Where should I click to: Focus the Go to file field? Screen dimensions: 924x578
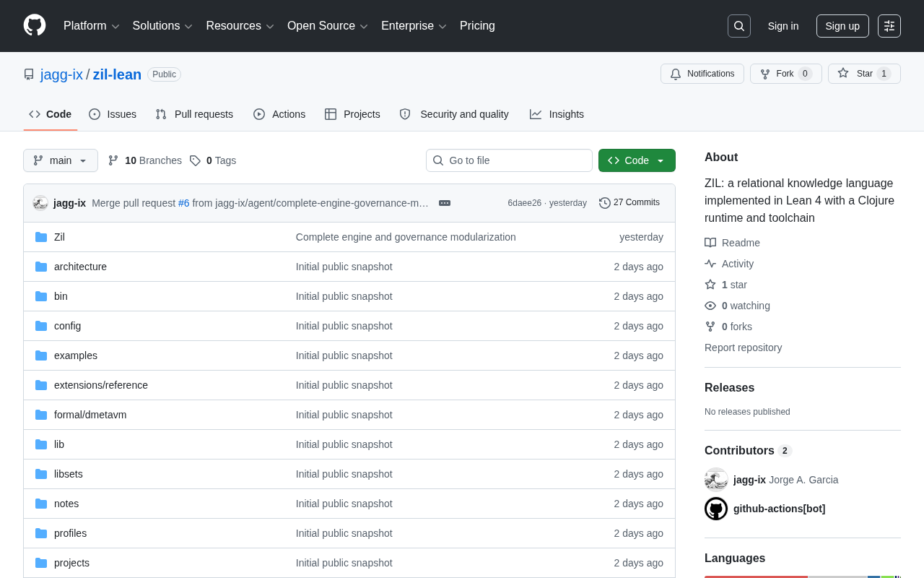(x=509, y=160)
